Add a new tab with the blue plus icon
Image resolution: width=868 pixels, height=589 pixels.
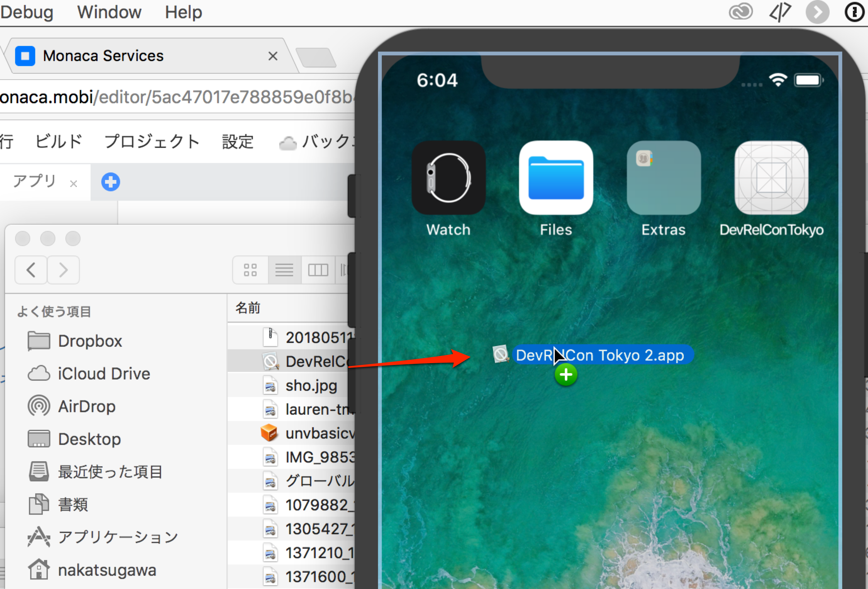tap(111, 182)
